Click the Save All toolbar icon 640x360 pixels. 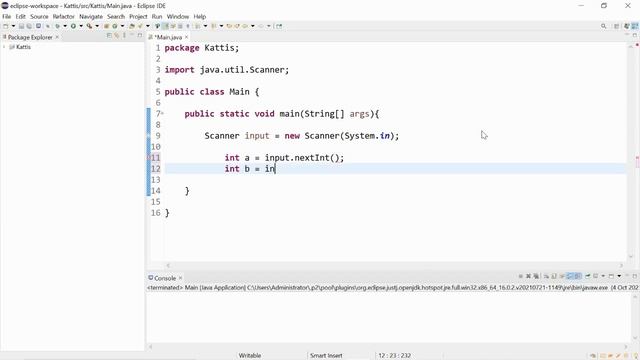tap(29, 26)
